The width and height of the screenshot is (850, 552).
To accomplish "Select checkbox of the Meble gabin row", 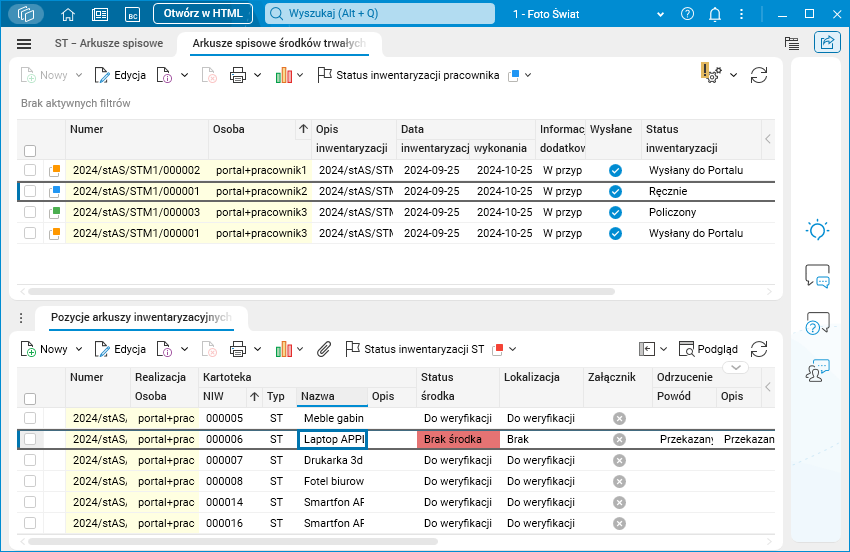I will (30, 418).
